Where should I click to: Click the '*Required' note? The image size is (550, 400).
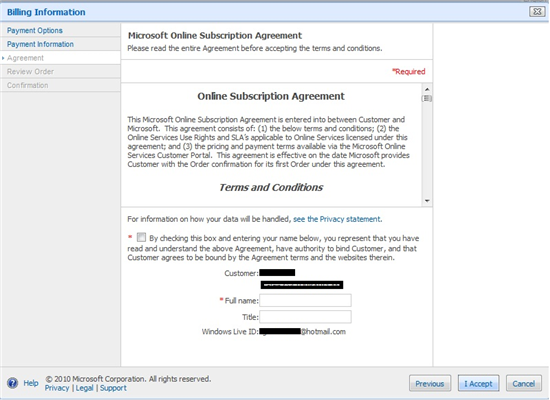[x=408, y=72]
